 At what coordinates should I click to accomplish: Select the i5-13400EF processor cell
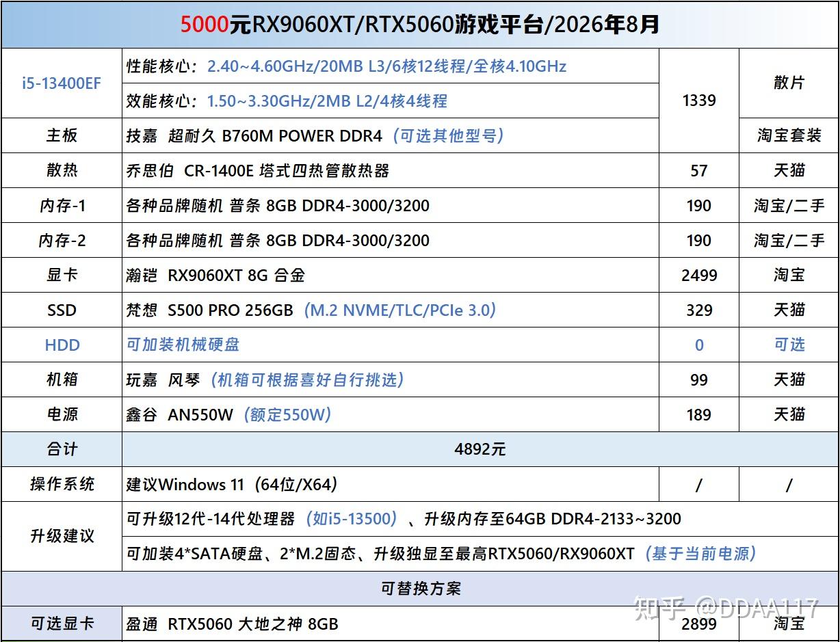pos(62,83)
